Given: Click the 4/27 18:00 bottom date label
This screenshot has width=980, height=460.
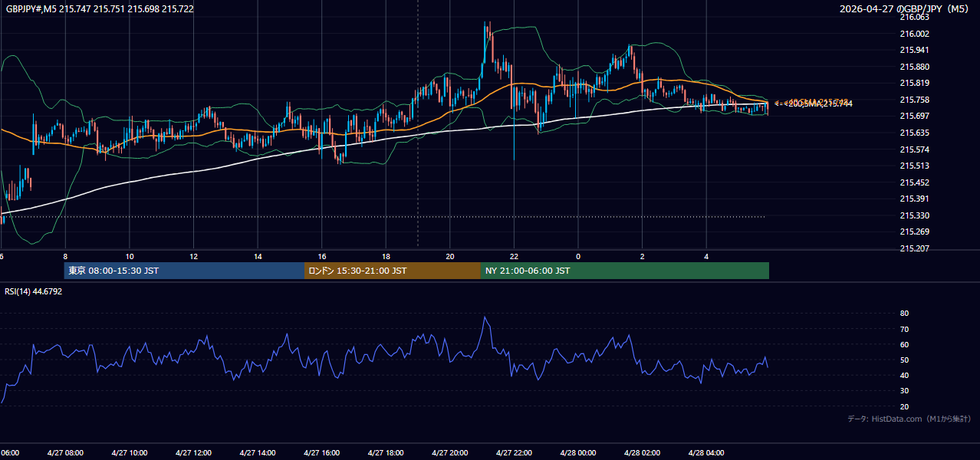Looking at the screenshot, I should click(386, 452).
